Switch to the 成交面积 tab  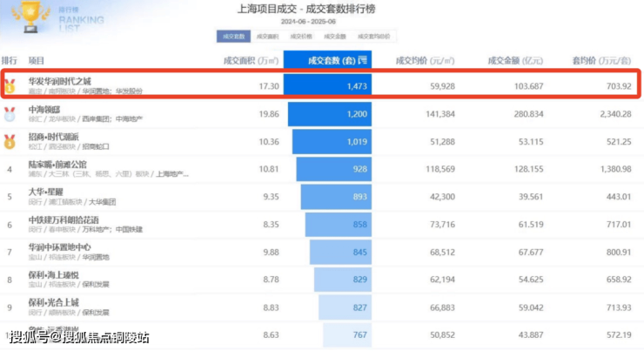click(x=267, y=37)
